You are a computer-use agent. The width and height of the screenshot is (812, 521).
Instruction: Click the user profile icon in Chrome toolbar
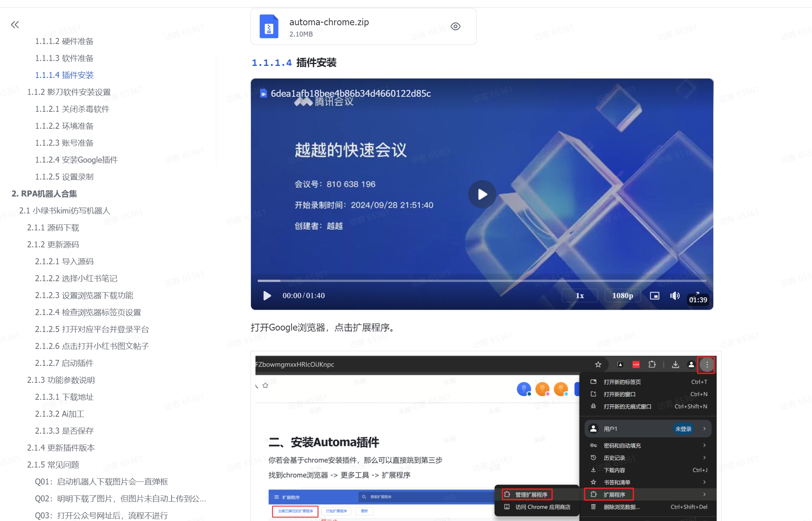(x=691, y=364)
